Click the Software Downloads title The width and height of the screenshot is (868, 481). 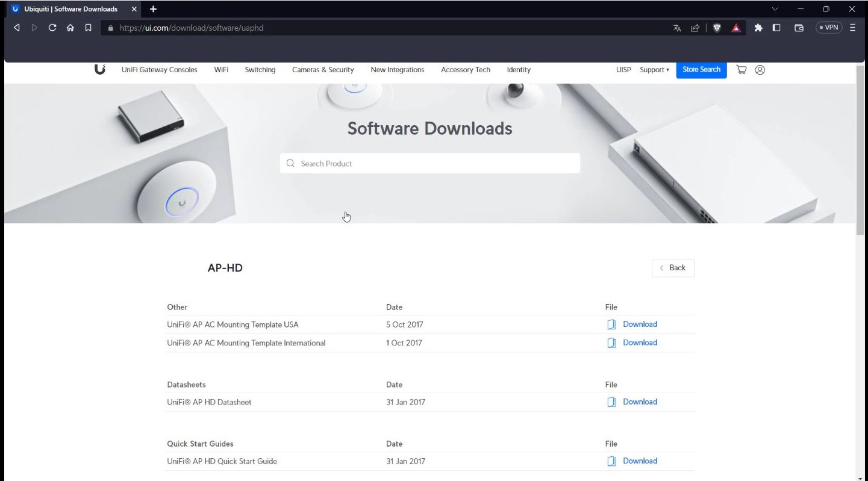click(x=430, y=128)
